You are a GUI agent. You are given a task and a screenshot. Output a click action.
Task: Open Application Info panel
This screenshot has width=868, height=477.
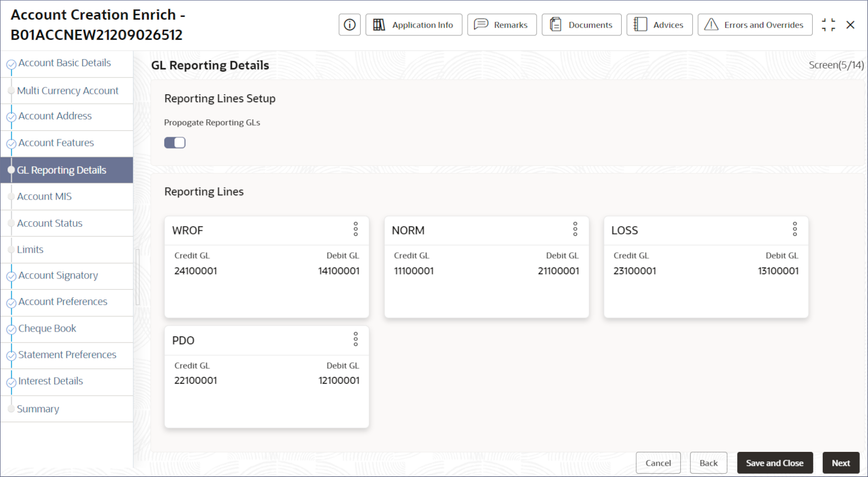tap(413, 24)
